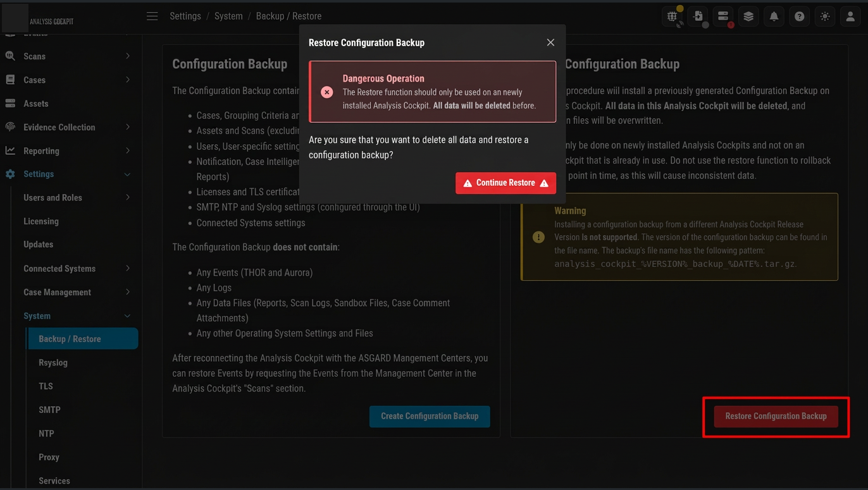Click the yellow Warning heading text

pyautogui.click(x=570, y=211)
